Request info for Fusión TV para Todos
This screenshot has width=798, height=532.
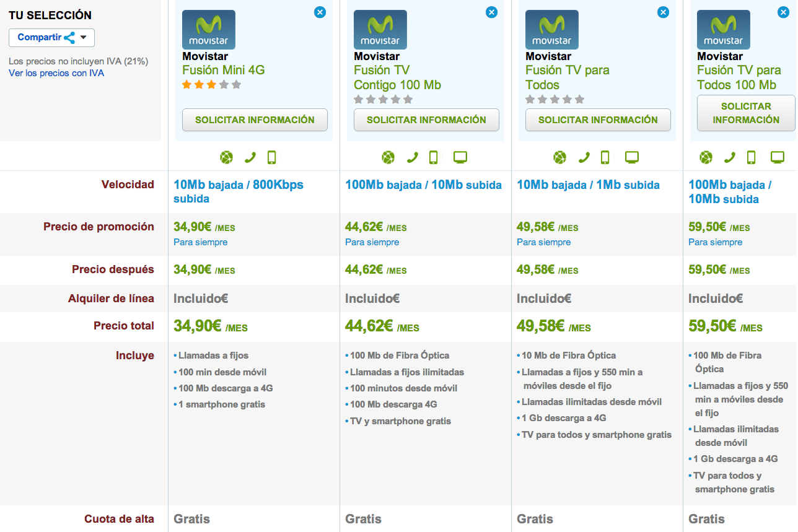[x=598, y=120]
